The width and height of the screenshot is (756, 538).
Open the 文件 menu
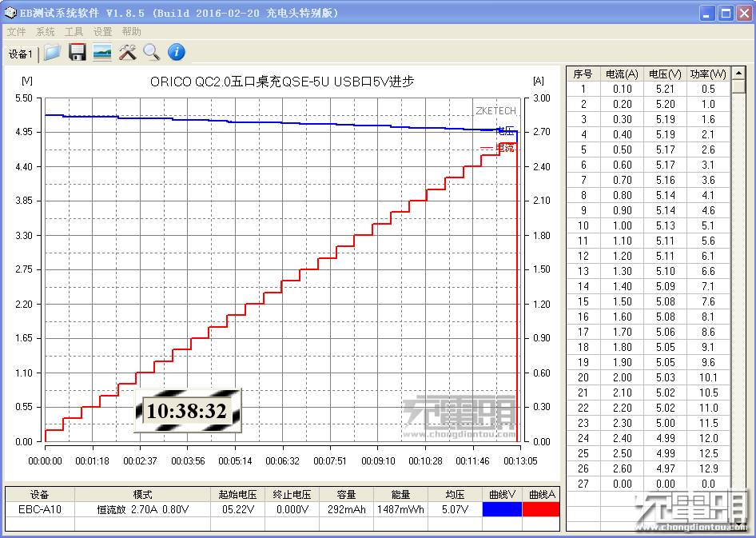(x=16, y=32)
